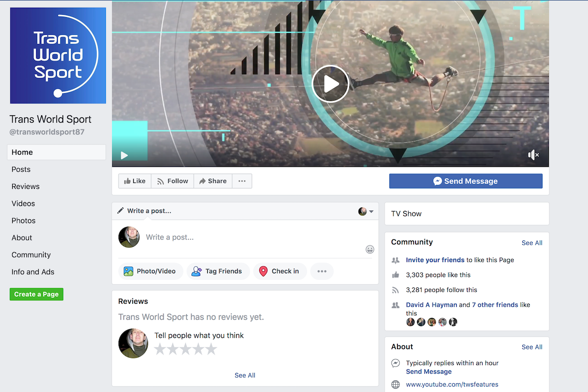Click the small play icon at video bottom-left
The height and width of the screenshot is (392, 588).
(x=124, y=156)
